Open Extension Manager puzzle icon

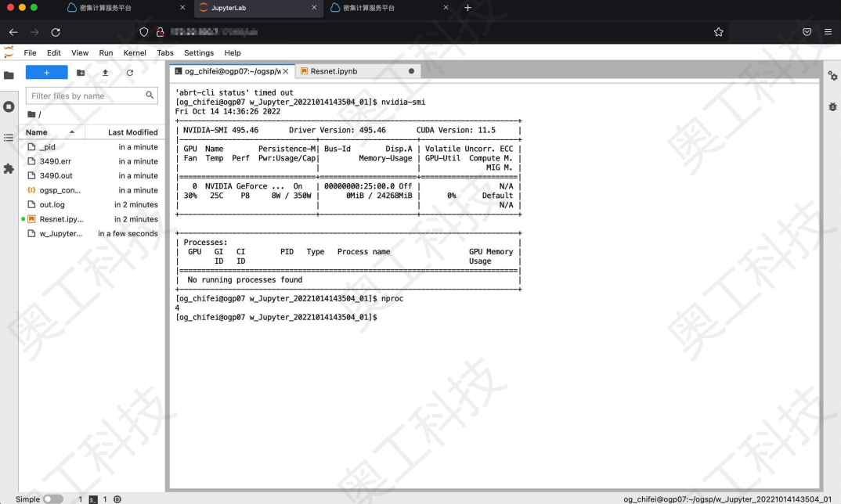click(9, 169)
